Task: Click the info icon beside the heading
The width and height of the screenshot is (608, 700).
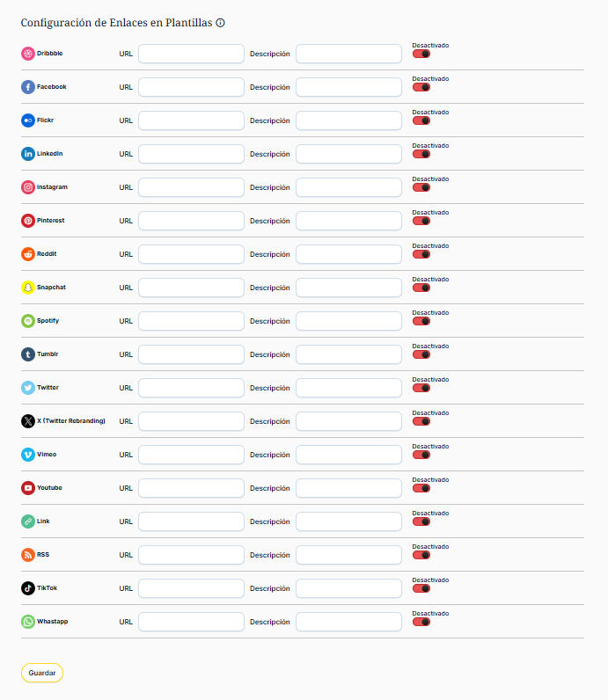Action: [220, 23]
